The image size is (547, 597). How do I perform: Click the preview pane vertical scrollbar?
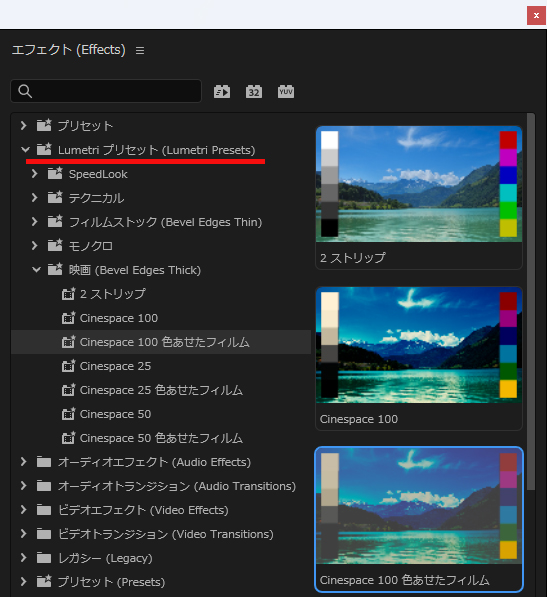(531, 302)
